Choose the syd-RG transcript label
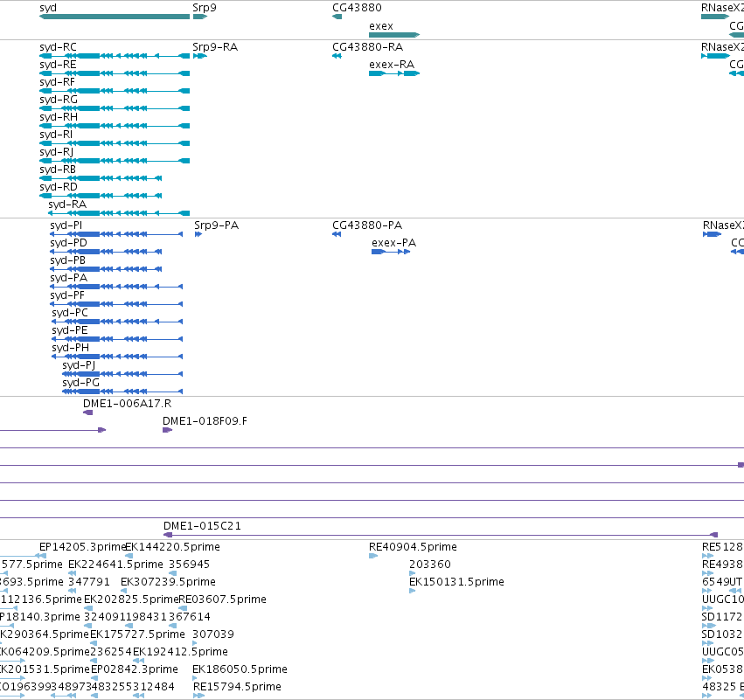The height and width of the screenshot is (700, 744). click(x=59, y=100)
